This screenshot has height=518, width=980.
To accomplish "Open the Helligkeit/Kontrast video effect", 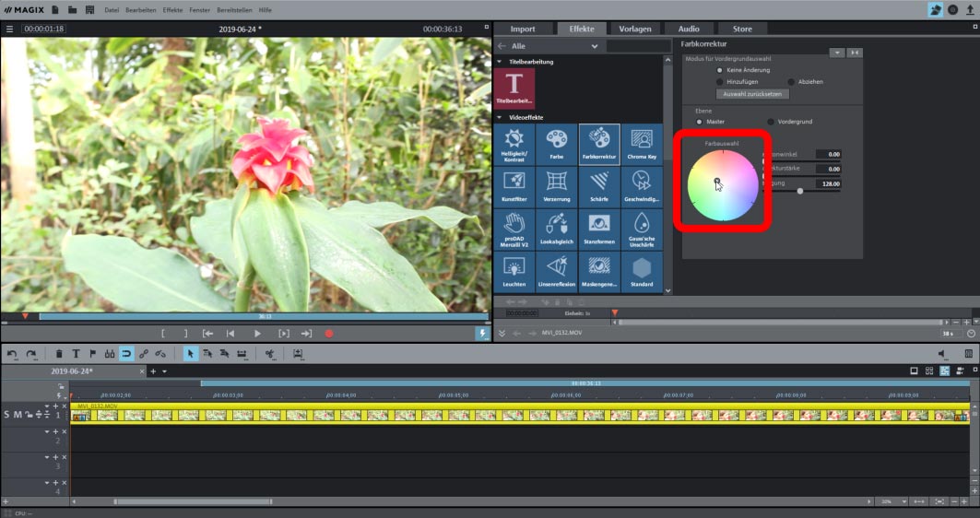I will tap(514, 145).
